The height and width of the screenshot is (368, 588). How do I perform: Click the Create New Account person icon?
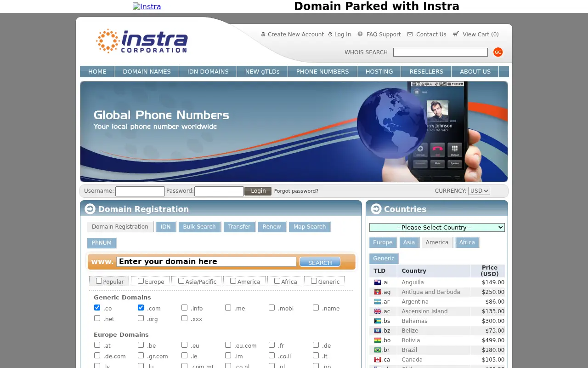pyautogui.click(x=263, y=34)
